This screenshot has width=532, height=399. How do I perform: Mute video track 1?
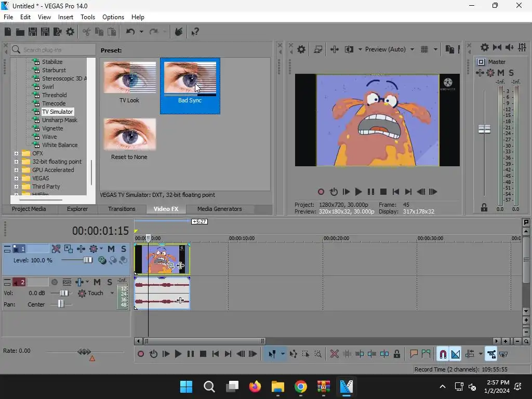111,249
